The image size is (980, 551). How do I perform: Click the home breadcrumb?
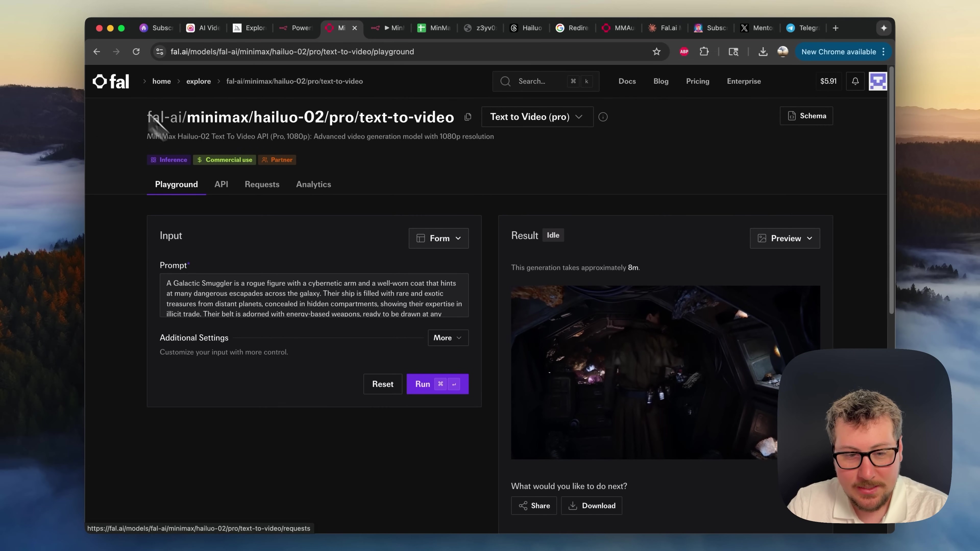coord(161,81)
